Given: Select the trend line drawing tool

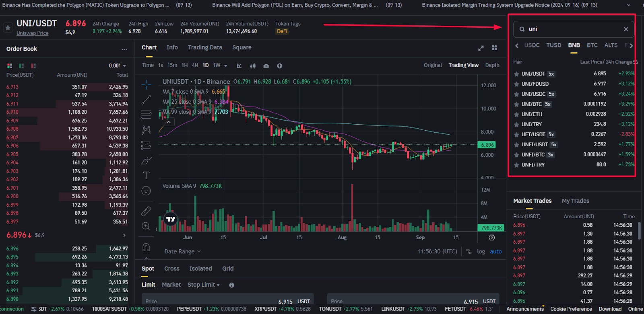Looking at the screenshot, I should coord(146,100).
